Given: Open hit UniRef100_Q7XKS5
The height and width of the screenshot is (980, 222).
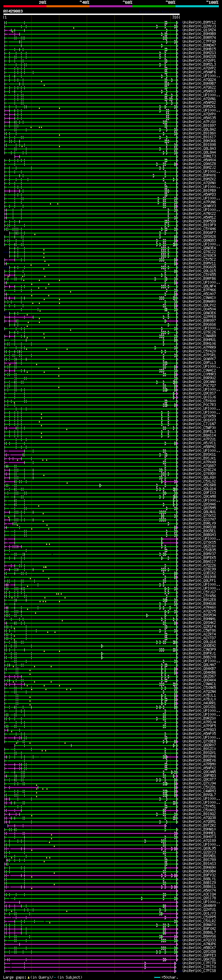Looking at the screenshot, I should 199,543.
